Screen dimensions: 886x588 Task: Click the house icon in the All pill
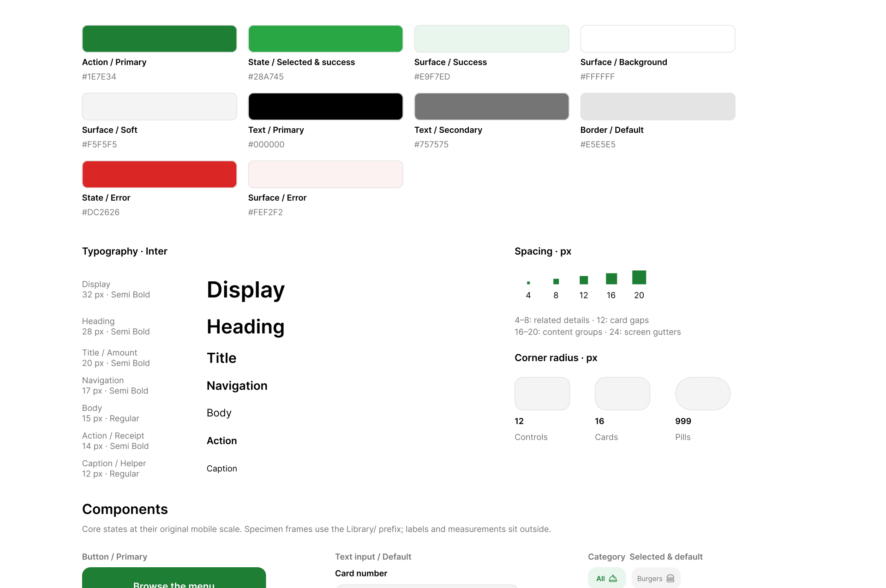(613, 578)
